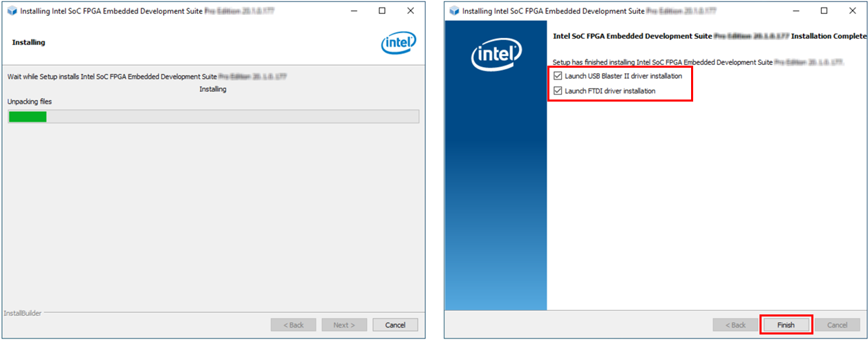The height and width of the screenshot is (340, 868).
Task: Click the 'InstallBuilder' label text
Action: (x=22, y=313)
